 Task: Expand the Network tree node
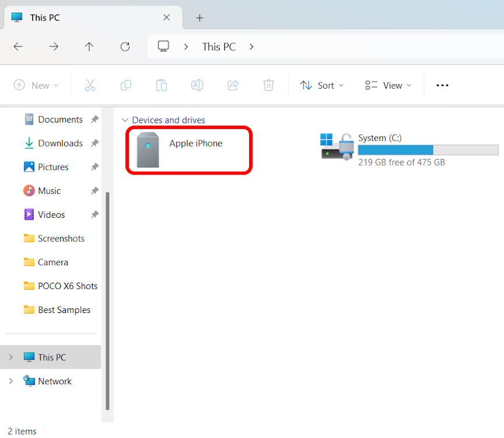(10, 381)
